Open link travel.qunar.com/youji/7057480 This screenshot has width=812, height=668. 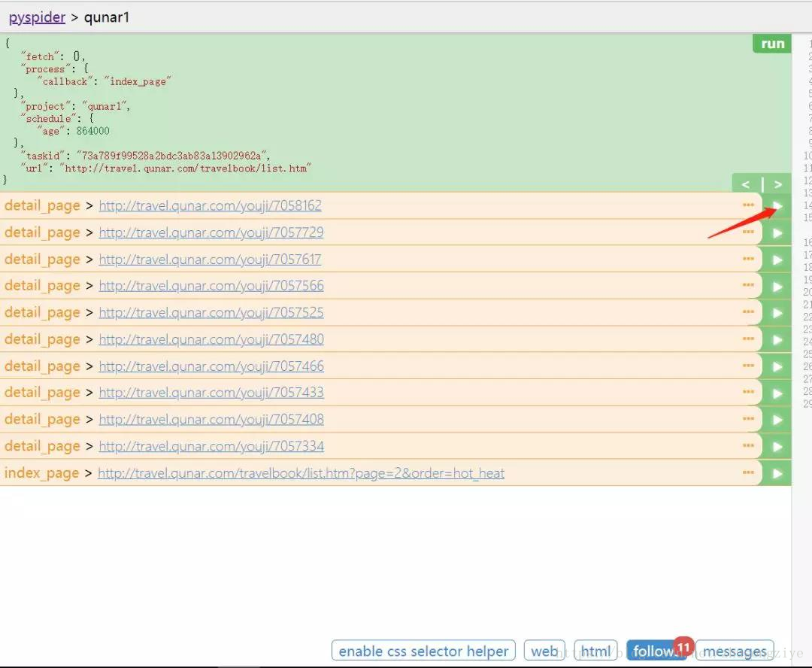211,339
